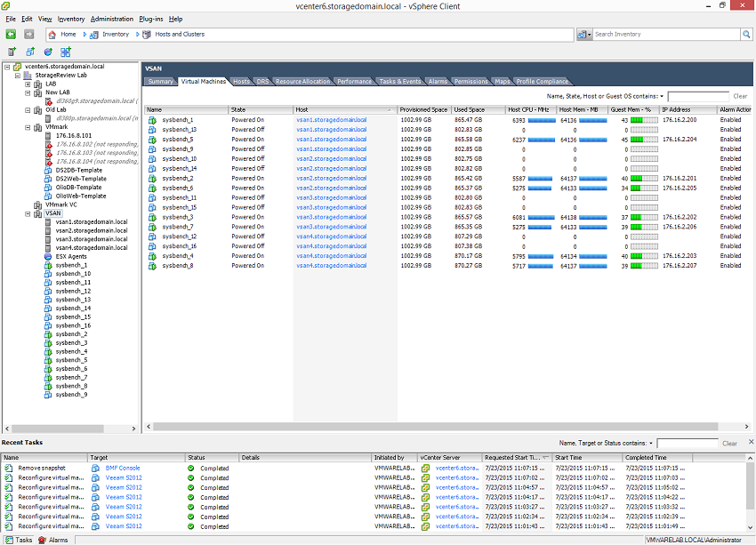Click the Hosts and Clusters breadcrumb icon

point(147,35)
